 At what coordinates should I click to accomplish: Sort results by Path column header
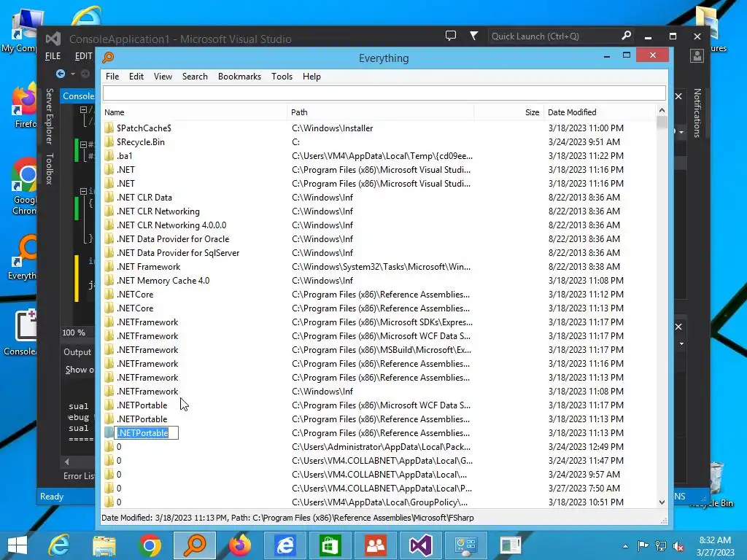pos(381,112)
